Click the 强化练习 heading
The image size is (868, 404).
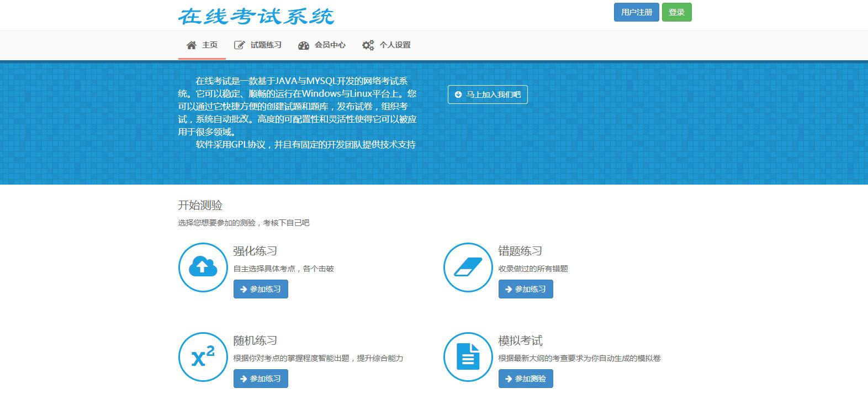pyautogui.click(x=255, y=251)
